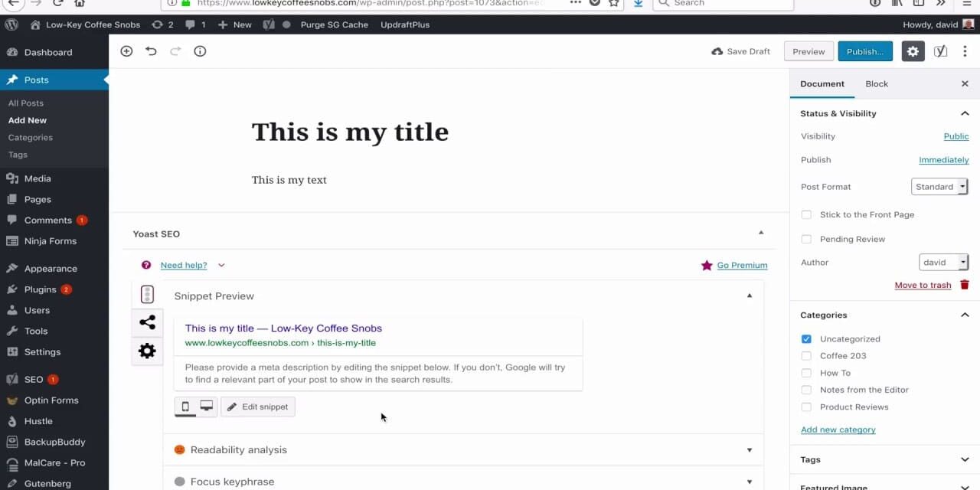Click Add new category link

tap(838, 430)
